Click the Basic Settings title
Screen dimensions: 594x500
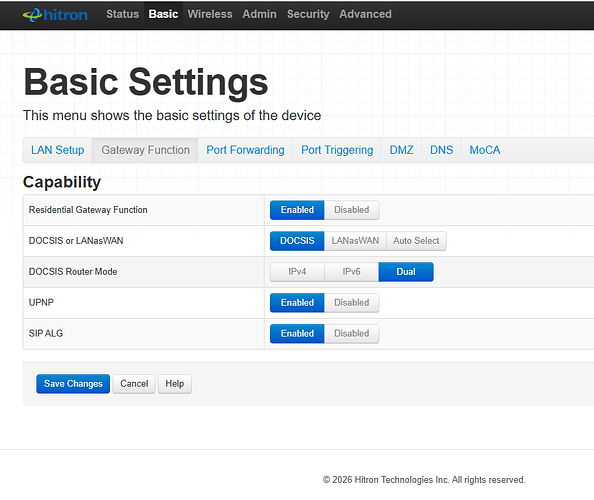146,83
